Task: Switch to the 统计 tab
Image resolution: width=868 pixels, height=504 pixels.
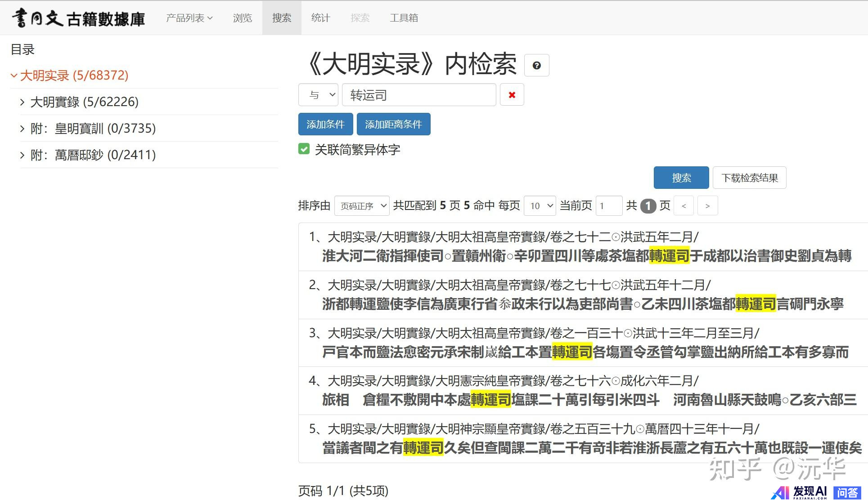Action: [320, 18]
